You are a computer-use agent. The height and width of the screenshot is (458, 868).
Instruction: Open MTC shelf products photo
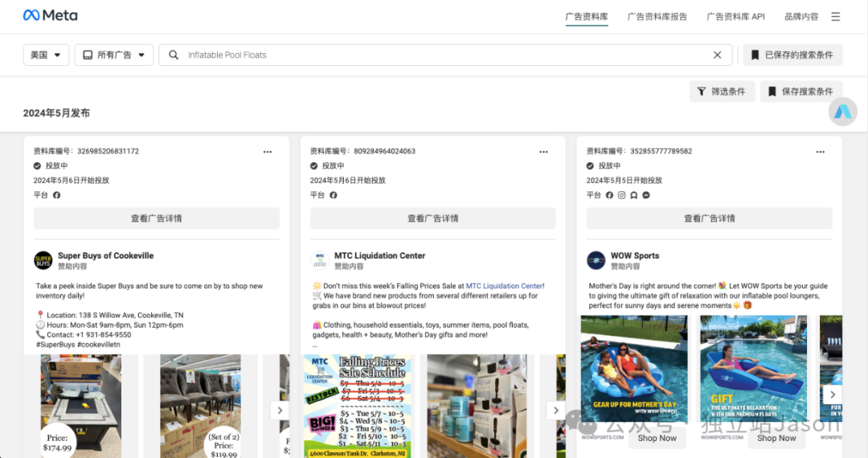pos(477,406)
